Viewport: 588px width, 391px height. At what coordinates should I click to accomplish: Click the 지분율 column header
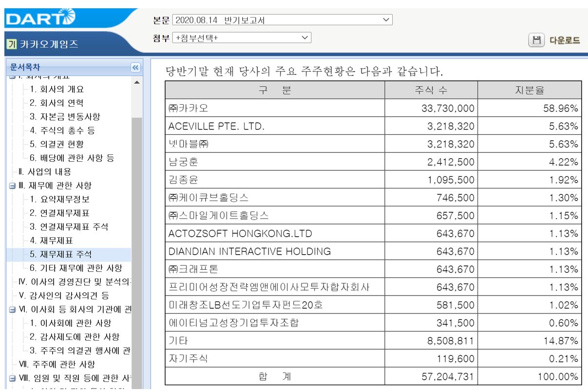tap(529, 90)
